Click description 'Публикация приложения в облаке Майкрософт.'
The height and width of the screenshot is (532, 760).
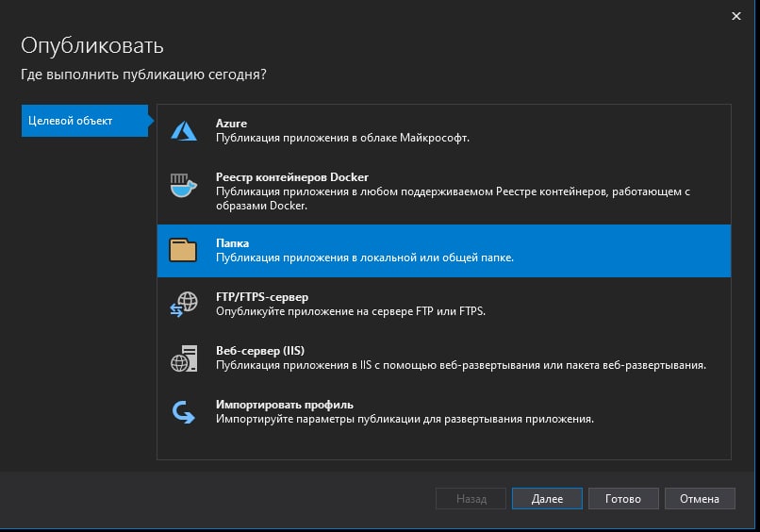click(x=342, y=138)
